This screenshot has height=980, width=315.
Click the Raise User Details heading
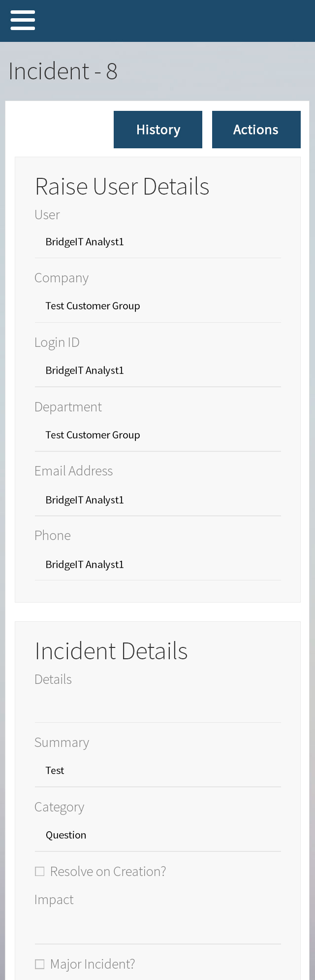tap(122, 187)
